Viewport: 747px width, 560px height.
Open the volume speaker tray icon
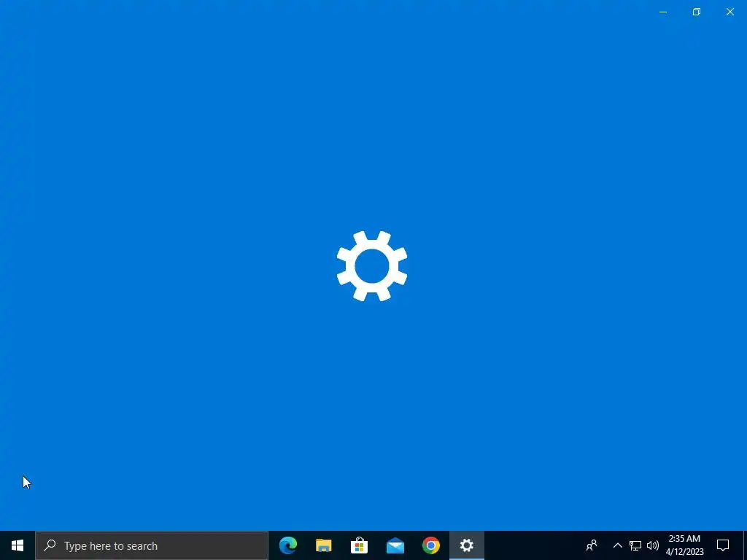pyautogui.click(x=653, y=545)
